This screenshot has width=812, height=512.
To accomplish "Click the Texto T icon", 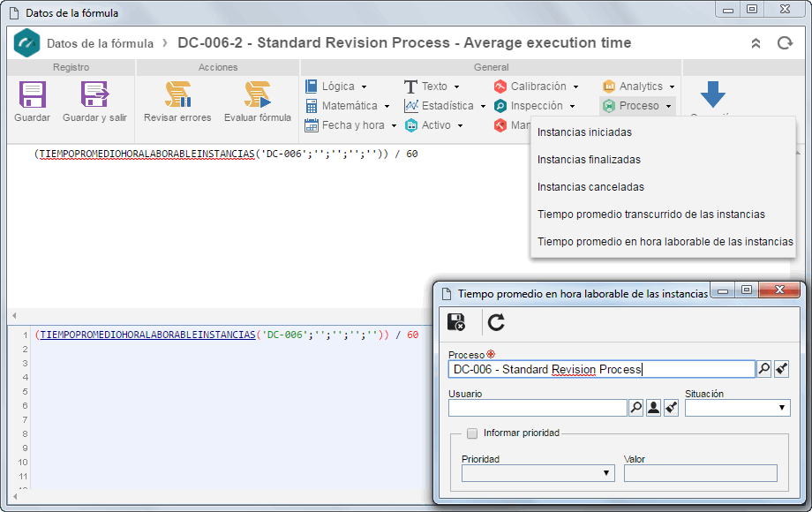I will click(410, 87).
